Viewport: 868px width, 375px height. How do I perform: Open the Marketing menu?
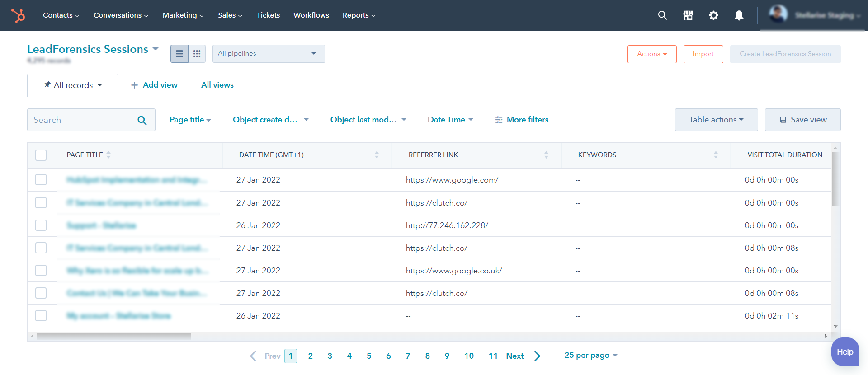point(183,15)
